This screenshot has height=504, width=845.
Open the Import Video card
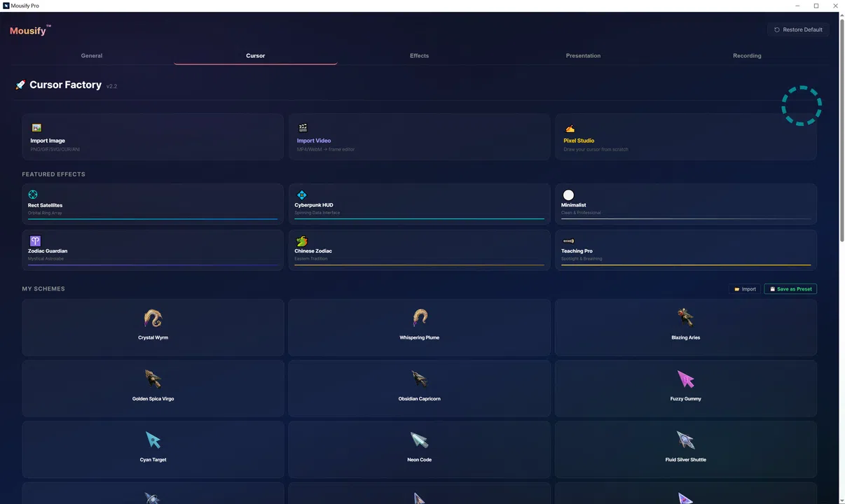(420, 137)
